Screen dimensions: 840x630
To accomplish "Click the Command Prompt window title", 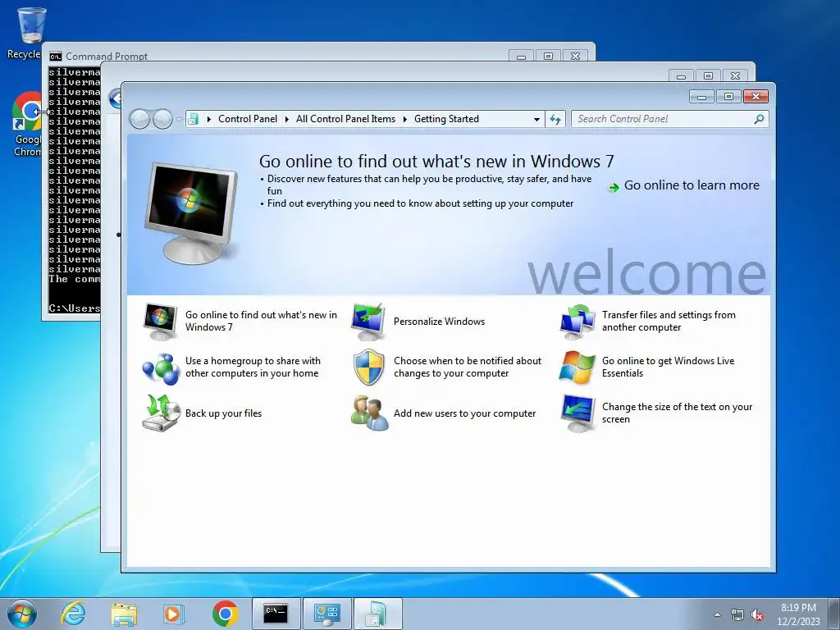I will pyautogui.click(x=107, y=57).
